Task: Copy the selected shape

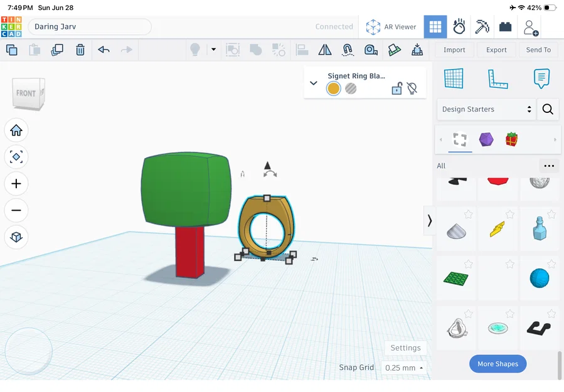Action: coord(11,50)
